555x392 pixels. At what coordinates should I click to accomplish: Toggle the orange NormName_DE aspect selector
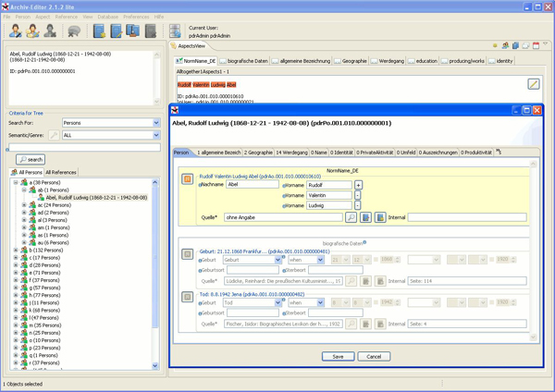[188, 179]
